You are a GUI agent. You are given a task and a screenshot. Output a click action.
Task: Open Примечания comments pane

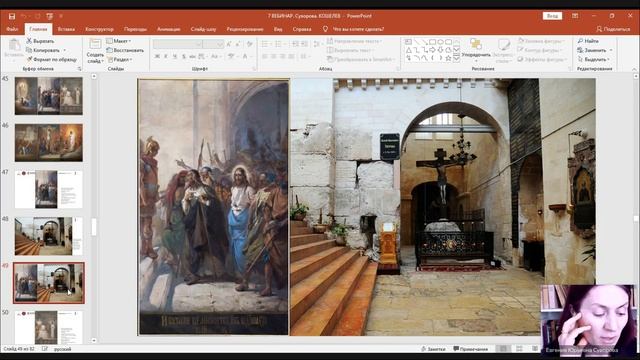471,349
